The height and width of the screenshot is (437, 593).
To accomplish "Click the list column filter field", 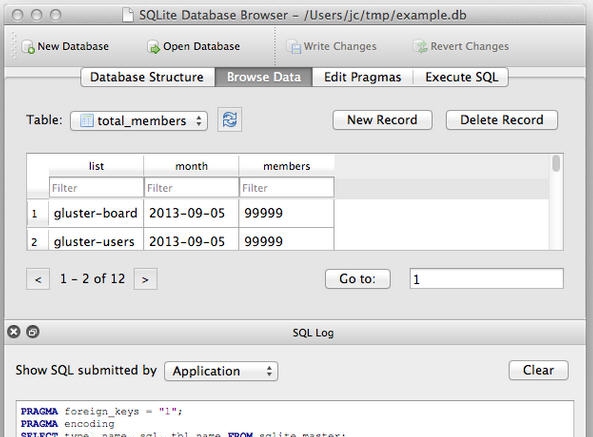I will (96, 188).
